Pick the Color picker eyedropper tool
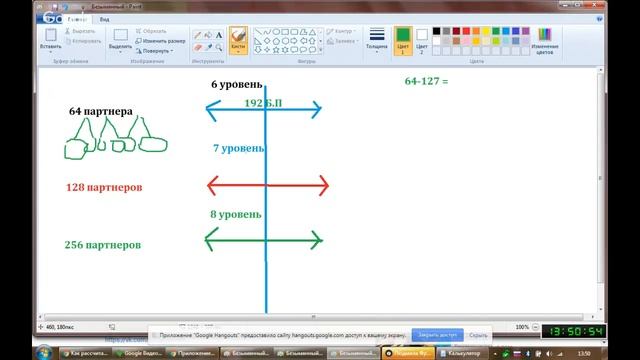 [x=208, y=47]
